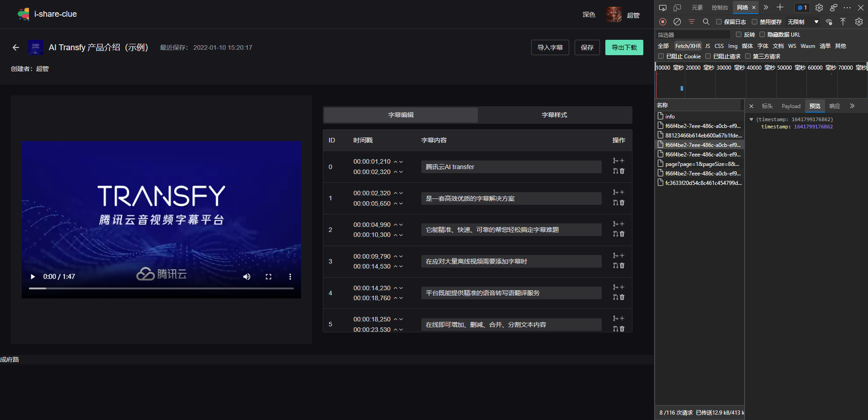868x420 pixels.
Task: Increase end time 00:00:05,650 up arrow
Action: 396,203
